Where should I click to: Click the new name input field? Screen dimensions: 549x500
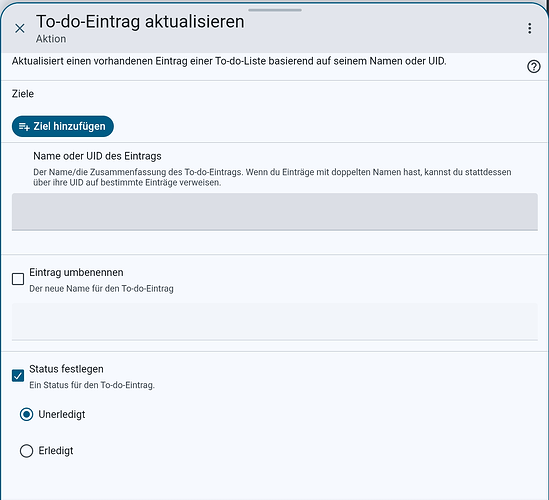pos(275,321)
